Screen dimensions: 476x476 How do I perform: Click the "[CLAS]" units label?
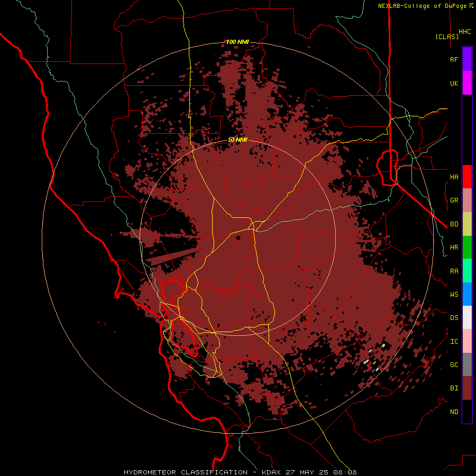click(447, 37)
